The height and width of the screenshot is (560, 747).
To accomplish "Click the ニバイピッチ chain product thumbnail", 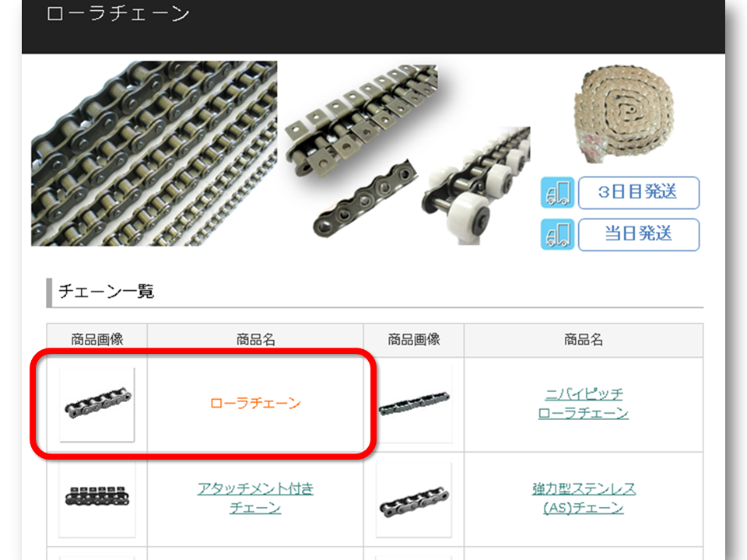I will click(x=413, y=404).
